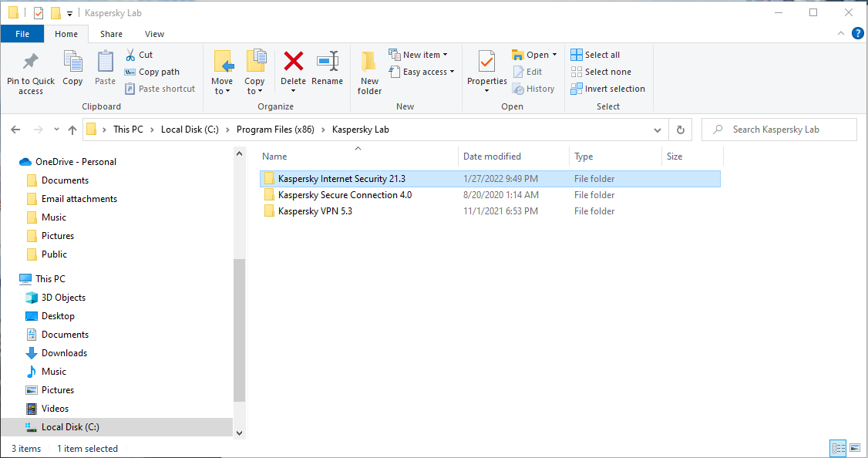
Task: Click the Edit button in Open group
Action: (527, 72)
